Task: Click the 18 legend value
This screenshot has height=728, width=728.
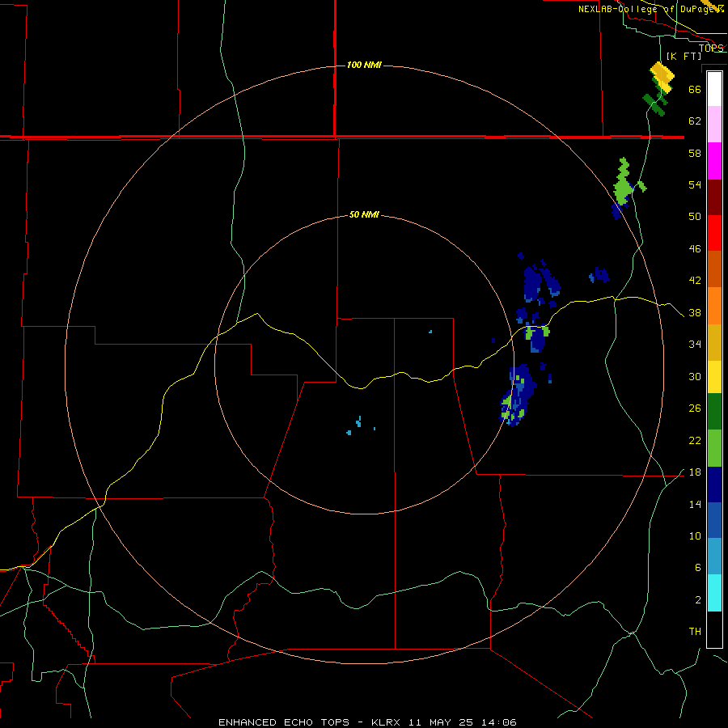Action: click(695, 472)
